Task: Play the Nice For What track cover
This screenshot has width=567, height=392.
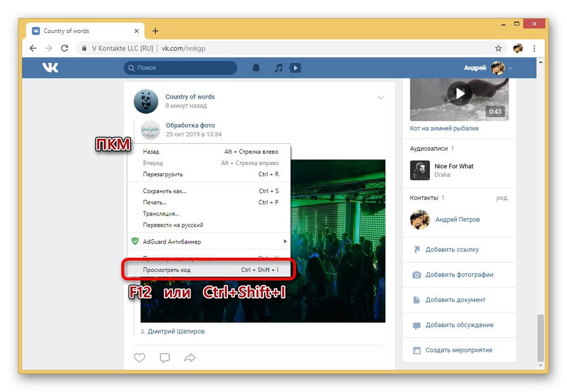Action: 420,170
